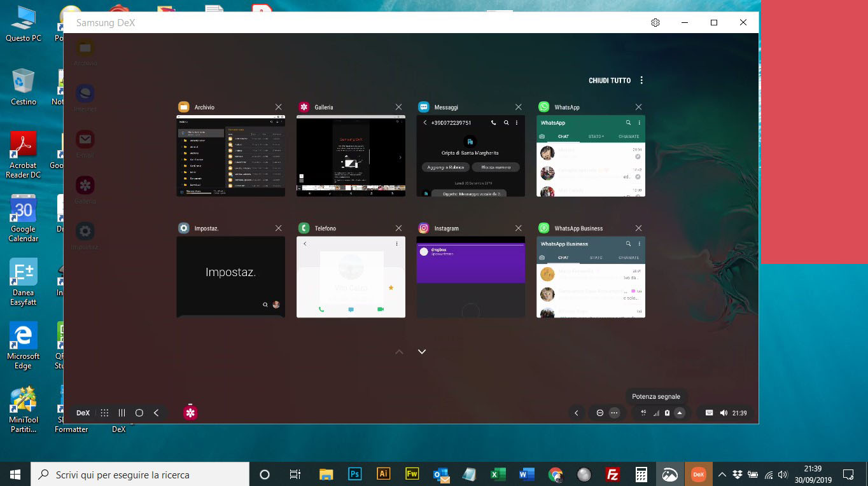Screen dimensions: 868x486
Task: Click Blocca numero in Messaggi preview
Action: pyautogui.click(x=496, y=167)
